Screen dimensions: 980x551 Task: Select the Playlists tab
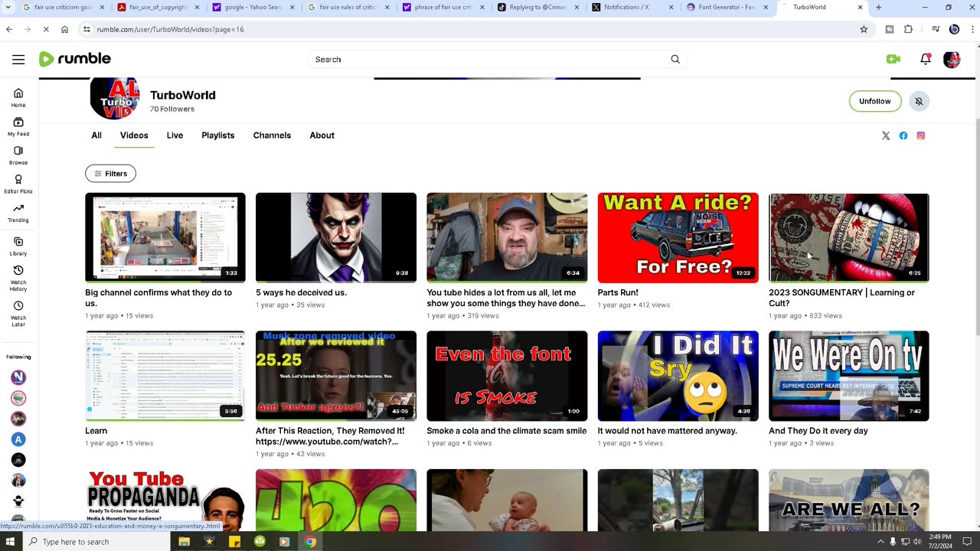point(218,135)
